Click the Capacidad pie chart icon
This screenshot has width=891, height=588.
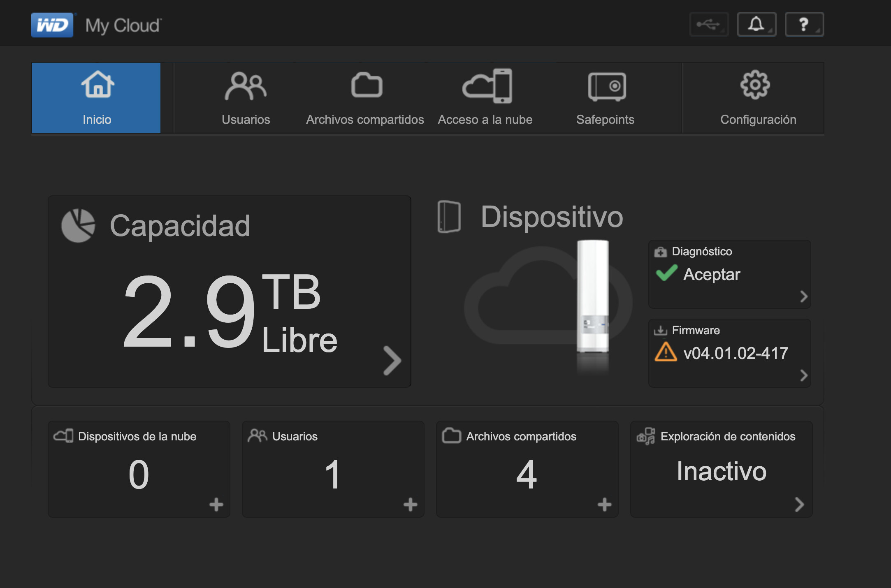coord(78,226)
